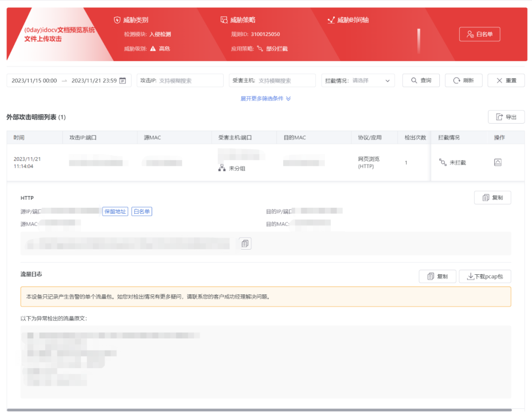Viewport: 532px width, 418px height.
Task: Click the 威胁策略 icon in the banner
Action: tap(224, 20)
